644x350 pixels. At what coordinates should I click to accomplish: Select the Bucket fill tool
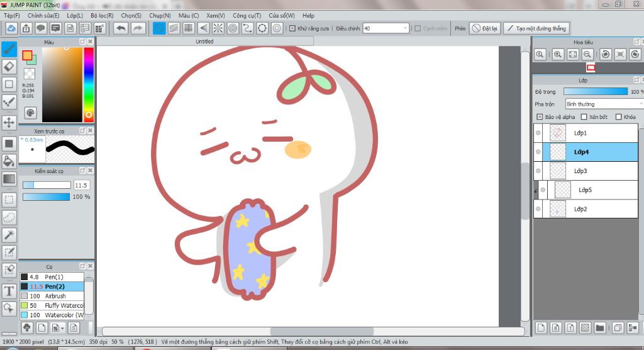tap(9, 161)
